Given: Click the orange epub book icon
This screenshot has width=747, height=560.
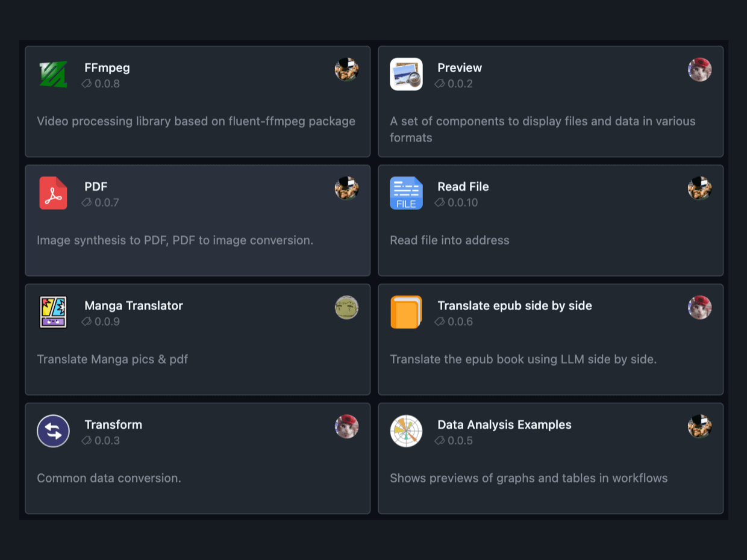Looking at the screenshot, I should (406, 312).
